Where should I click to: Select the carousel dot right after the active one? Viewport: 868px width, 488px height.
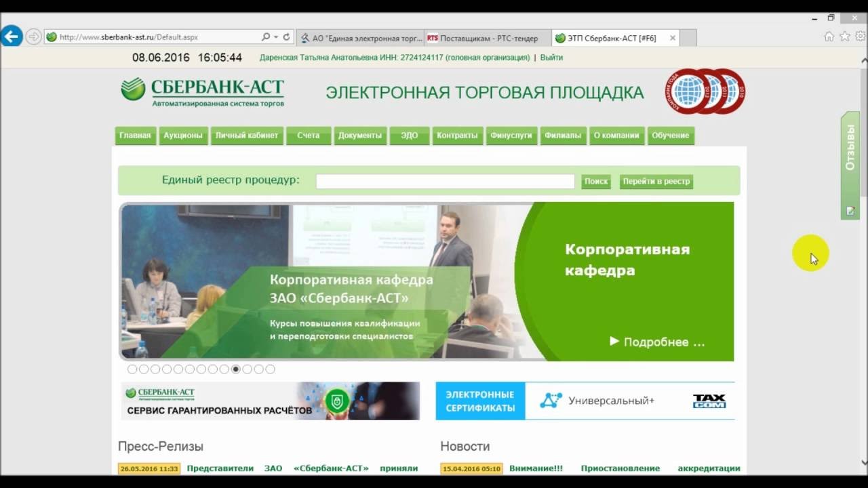pyautogui.click(x=248, y=369)
